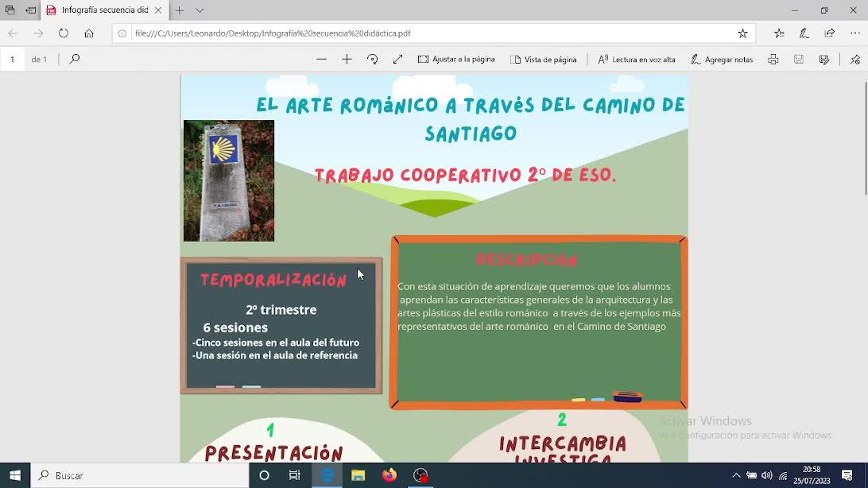Show hidden system tray icons
This screenshot has width=868, height=488.
[736, 475]
